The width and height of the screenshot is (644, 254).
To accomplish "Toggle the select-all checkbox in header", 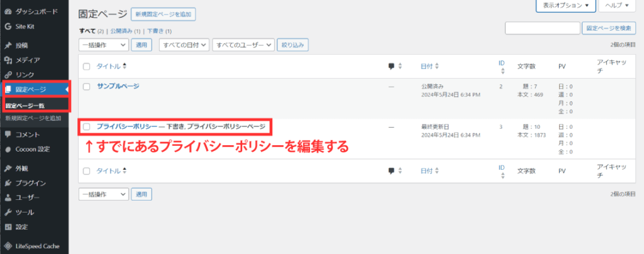I will tap(87, 66).
